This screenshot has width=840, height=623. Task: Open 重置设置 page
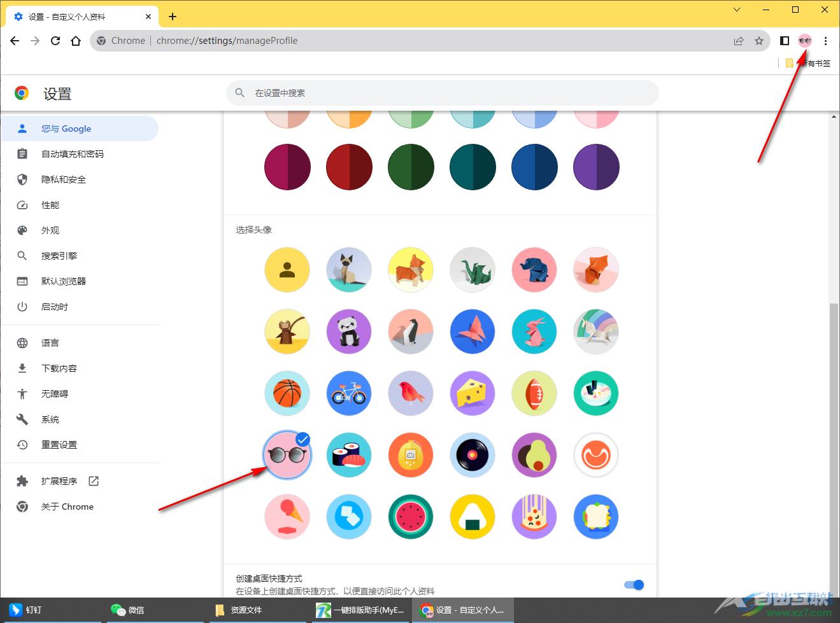[80, 445]
